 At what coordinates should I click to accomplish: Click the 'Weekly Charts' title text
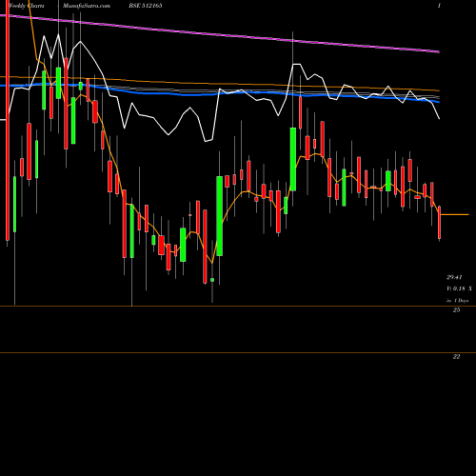point(27,6)
